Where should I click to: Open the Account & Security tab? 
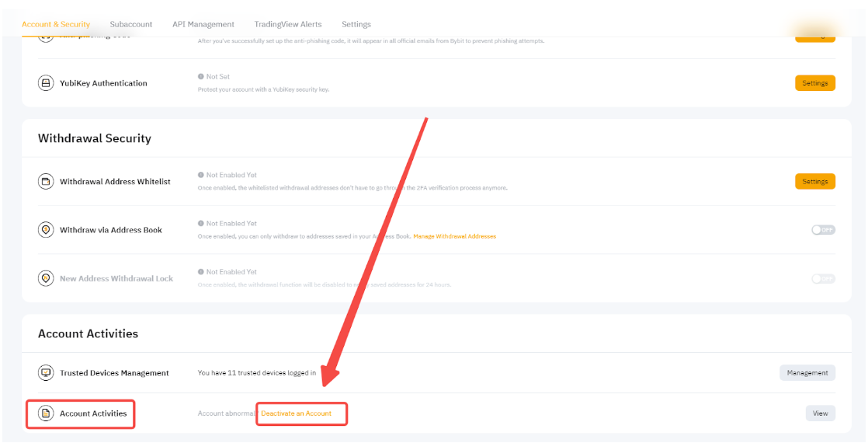(x=56, y=24)
